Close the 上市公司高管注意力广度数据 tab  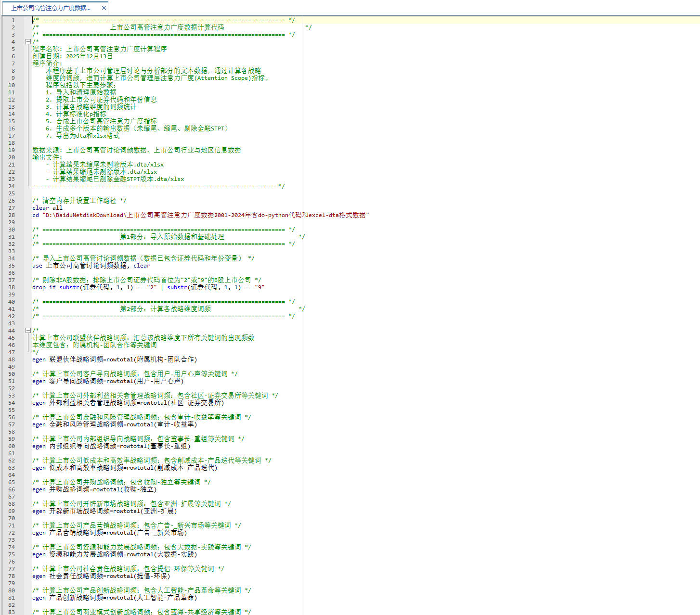click(x=104, y=8)
